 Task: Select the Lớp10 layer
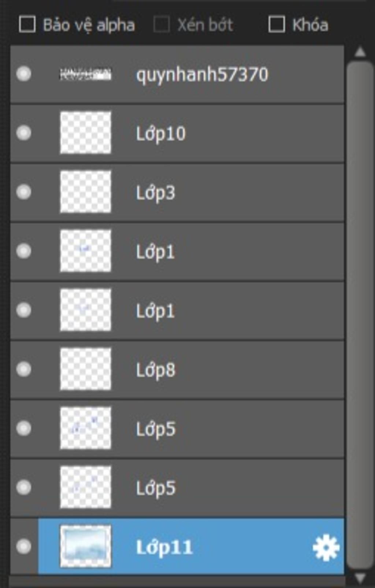click(x=177, y=133)
